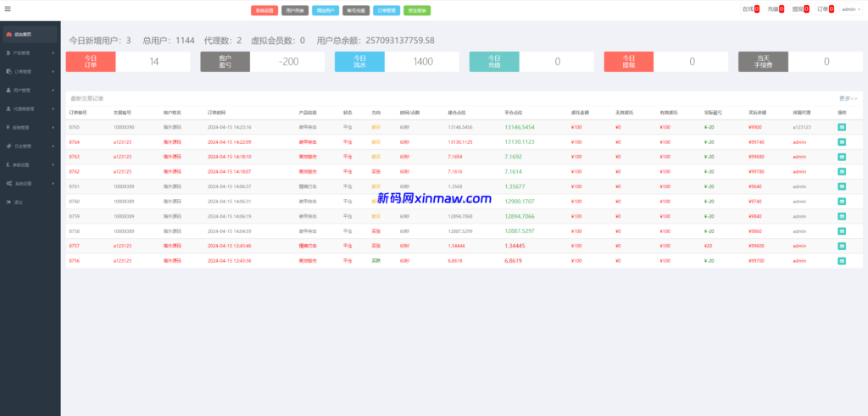The width and height of the screenshot is (868, 416).
Task: Open the action icon for order 8756
Action: 842,260
